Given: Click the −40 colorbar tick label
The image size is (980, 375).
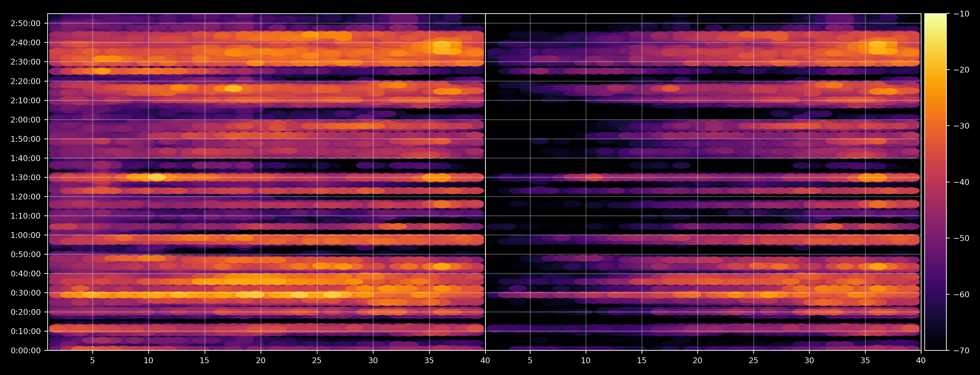Looking at the screenshot, I should click(x=961, y=182).
